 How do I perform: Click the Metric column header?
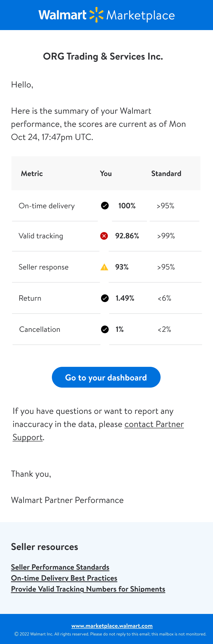click(32, 174)
